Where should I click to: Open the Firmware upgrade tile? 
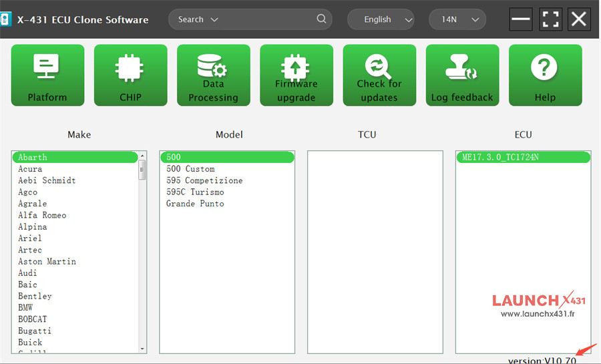pyautogui.click(x=296, y=75)
